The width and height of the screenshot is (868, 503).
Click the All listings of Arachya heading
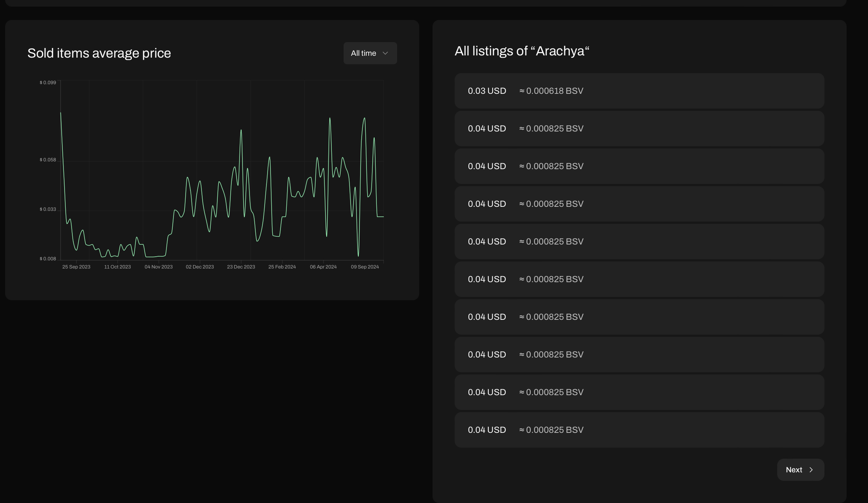click(522, 51)
